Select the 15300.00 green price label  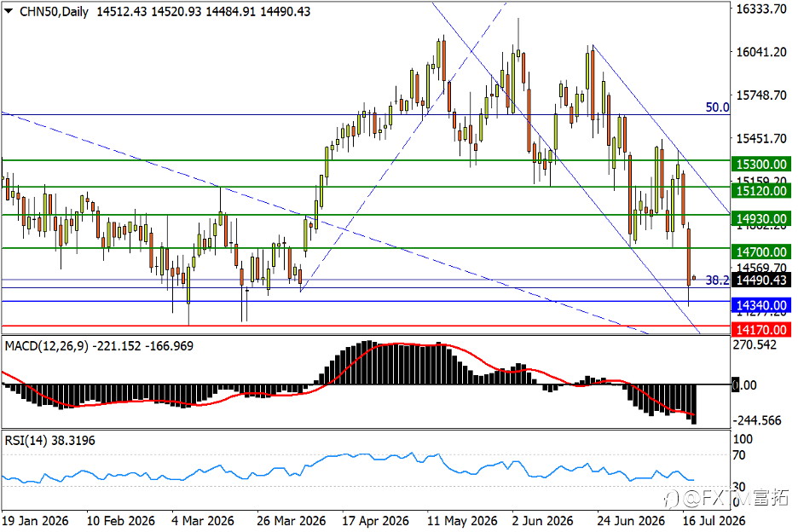761,165
